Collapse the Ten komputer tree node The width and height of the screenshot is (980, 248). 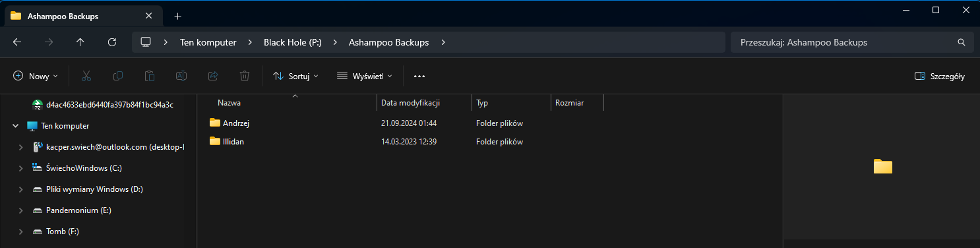(x=15, y=126)
